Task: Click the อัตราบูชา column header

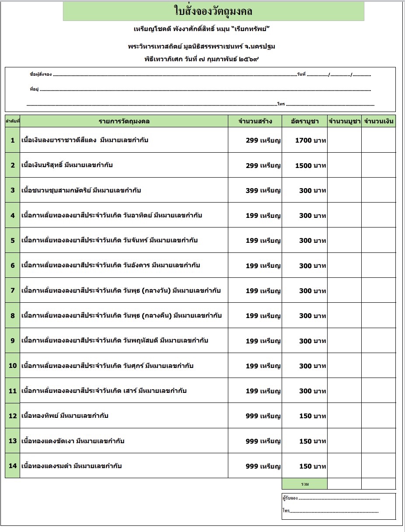Action: 304,121
